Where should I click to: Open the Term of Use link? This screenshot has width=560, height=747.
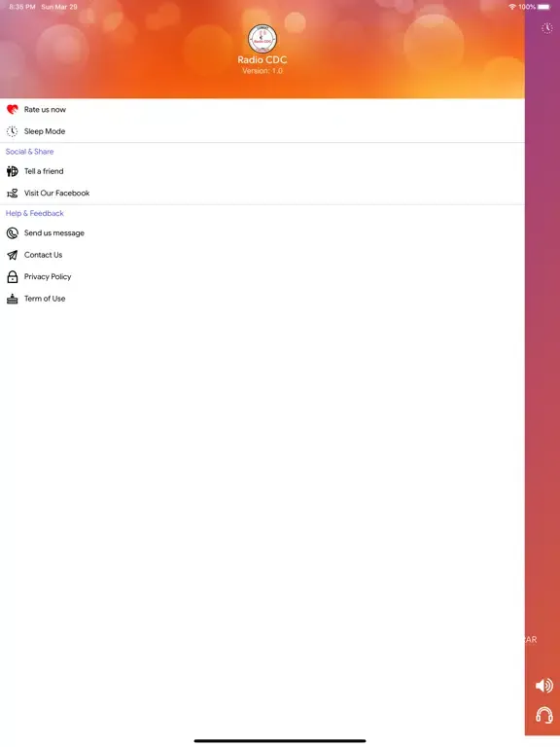[262, 299]
